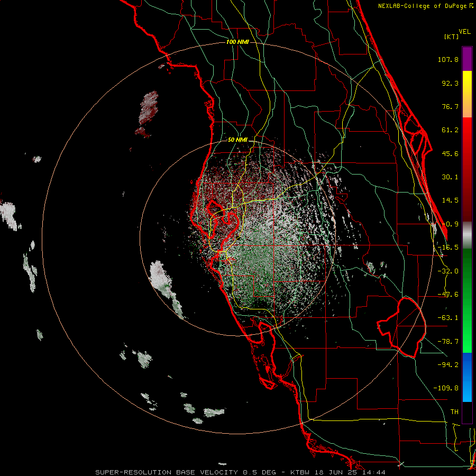Click the purple segment of the velocity color bar

point(467,59)
